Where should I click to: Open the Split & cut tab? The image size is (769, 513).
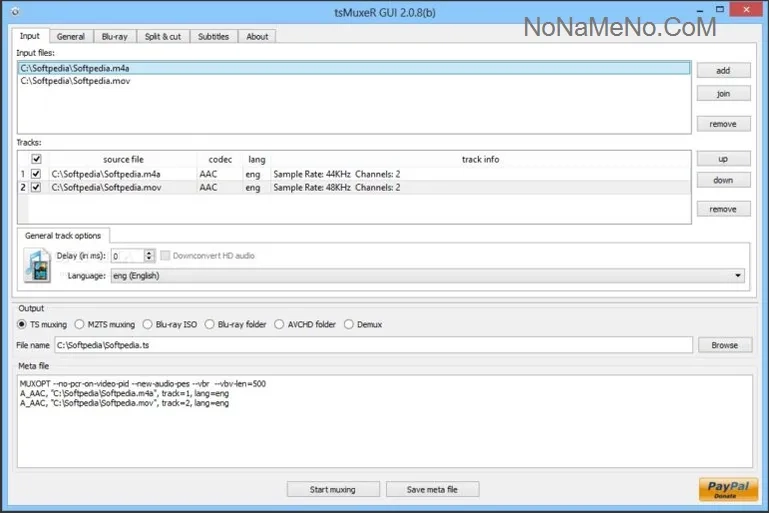click(163, 36)
